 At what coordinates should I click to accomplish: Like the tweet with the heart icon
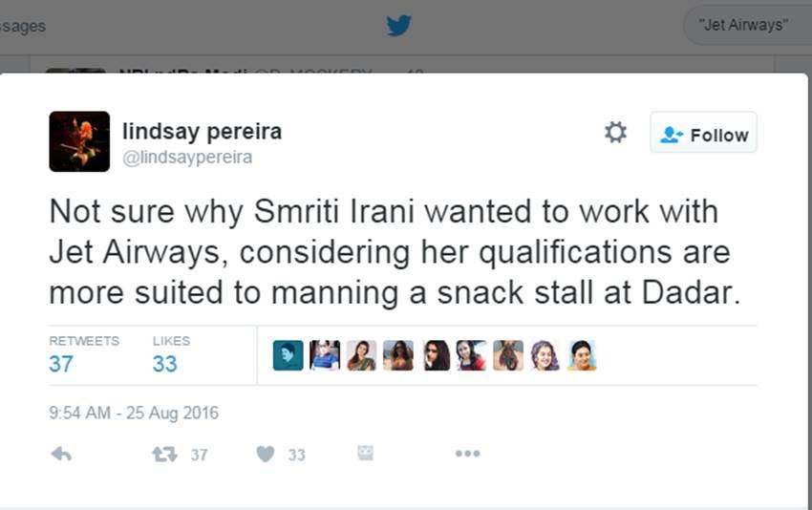[265, 454]
